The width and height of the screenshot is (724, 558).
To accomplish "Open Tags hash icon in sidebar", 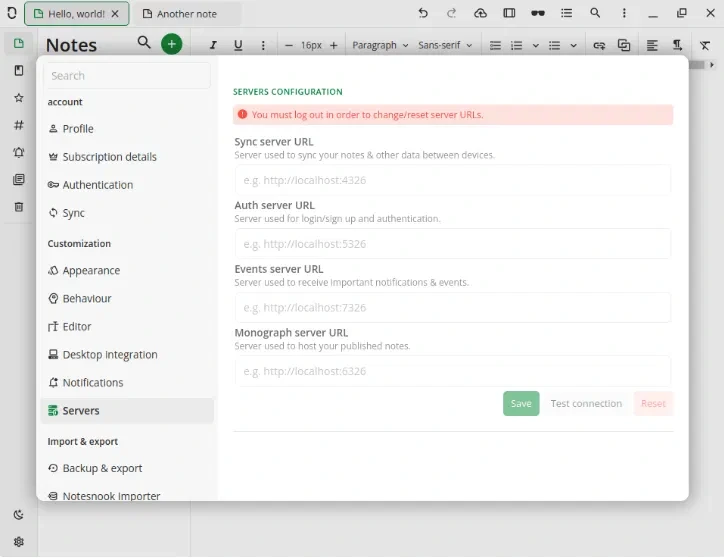I will (x=18, y=125).
